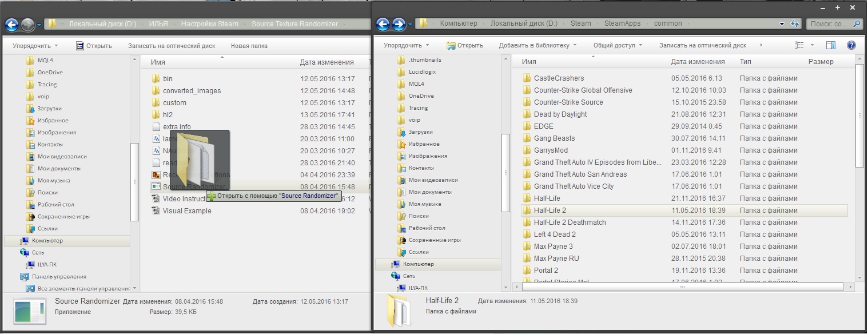Click the Visual Example file icon
The image size is (868, 334).
point(156,211)
